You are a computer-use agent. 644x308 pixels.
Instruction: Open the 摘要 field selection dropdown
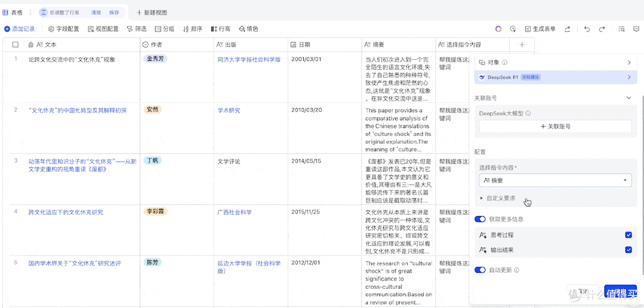pos(555,180)
